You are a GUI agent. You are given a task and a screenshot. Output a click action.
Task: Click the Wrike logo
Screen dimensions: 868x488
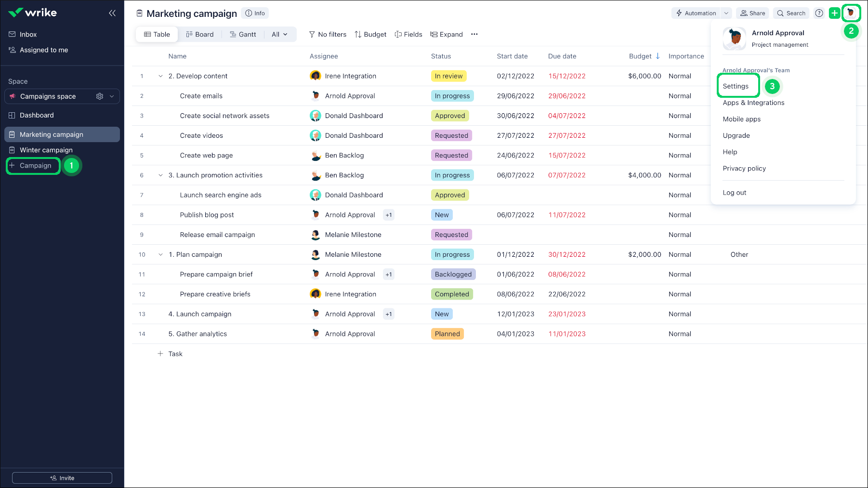click(33, 13)
